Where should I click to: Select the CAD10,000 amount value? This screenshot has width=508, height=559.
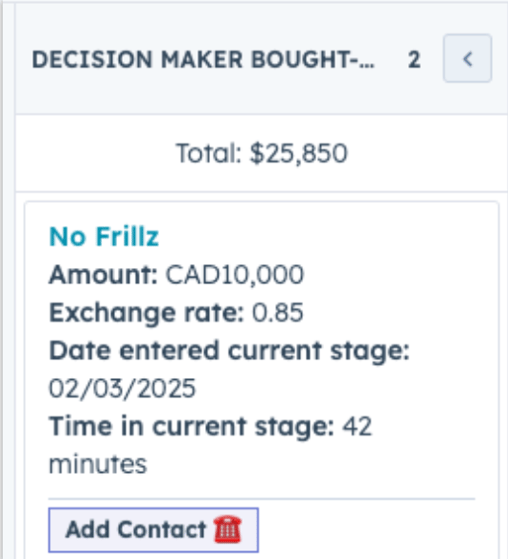235,275
